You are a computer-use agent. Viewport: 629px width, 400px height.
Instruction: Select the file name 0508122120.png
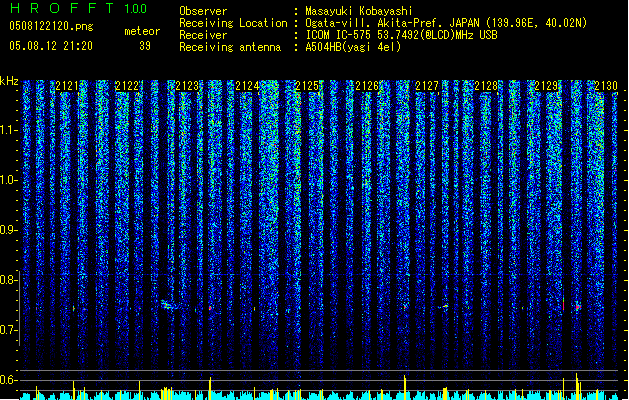[x=51, y=26]
